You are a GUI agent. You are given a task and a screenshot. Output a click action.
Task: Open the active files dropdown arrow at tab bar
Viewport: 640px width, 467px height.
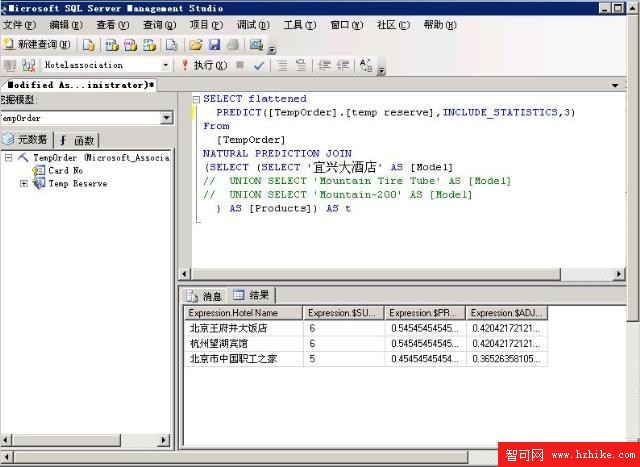[x=615, y=85]
